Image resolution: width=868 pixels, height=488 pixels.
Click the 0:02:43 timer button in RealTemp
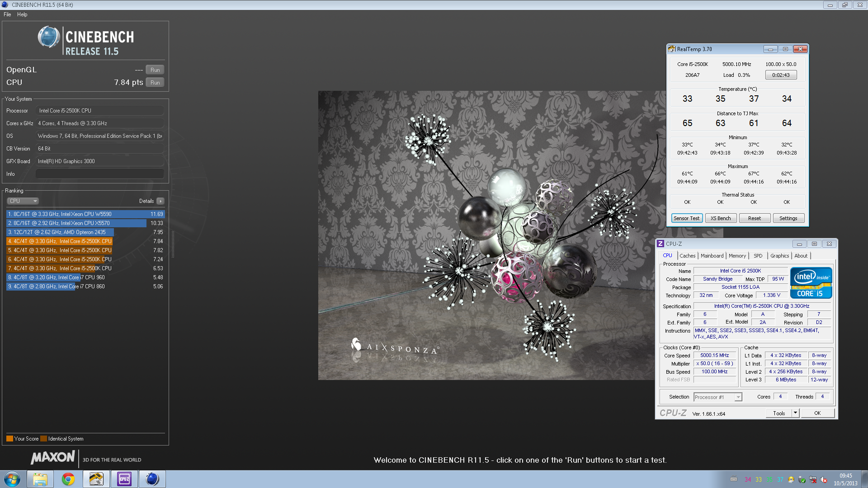coord(781,75)
